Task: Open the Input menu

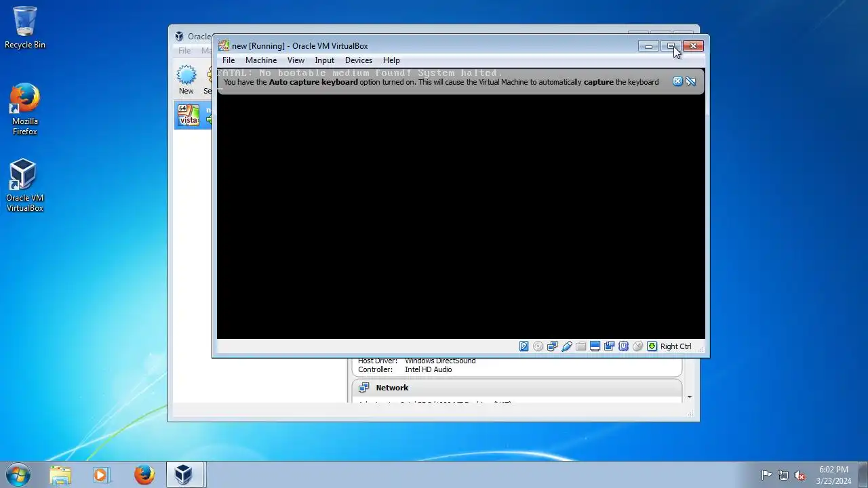Action: coord(324,60)
